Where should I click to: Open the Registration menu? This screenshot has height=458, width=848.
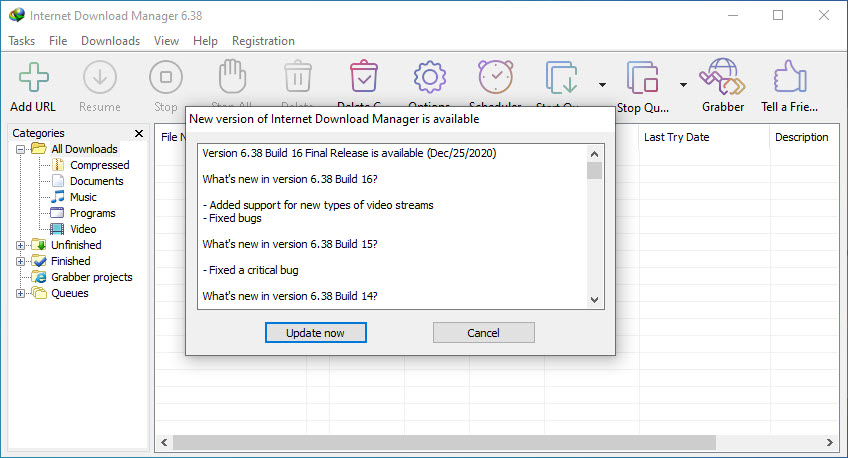[263, 41]
